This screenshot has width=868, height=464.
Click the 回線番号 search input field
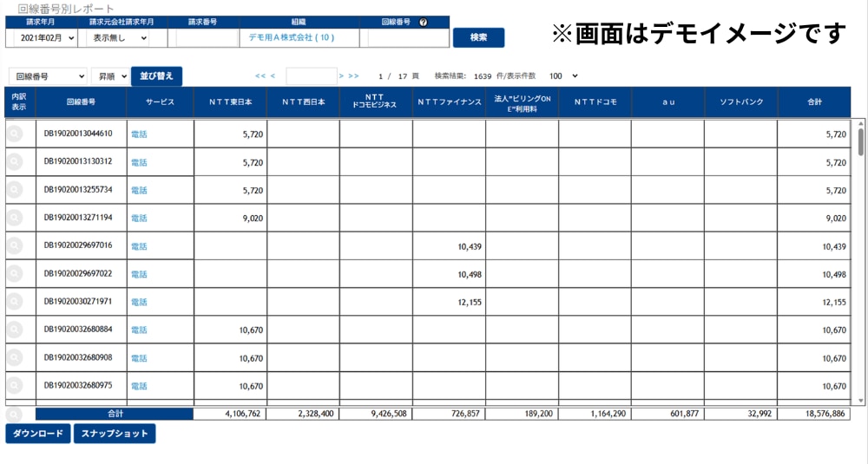(x=408, y=37)
